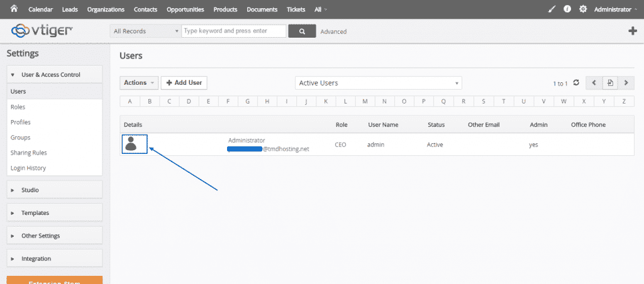This screenshot has width=644, height=284.
Task: Open the Active Users filter dropdown
Action: (x=378, y=83)
